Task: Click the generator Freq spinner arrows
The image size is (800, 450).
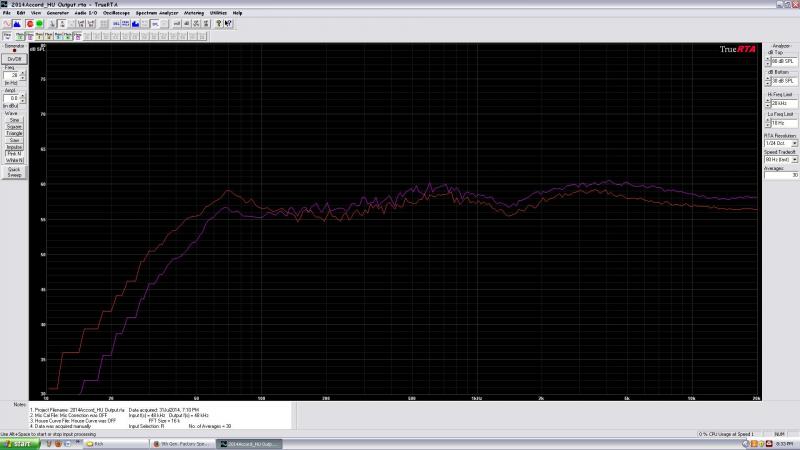Action: click(x=23, y=75)
